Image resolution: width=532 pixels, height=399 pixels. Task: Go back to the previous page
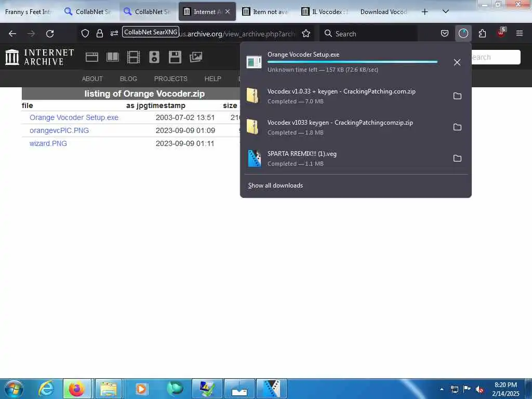point(12,34)
